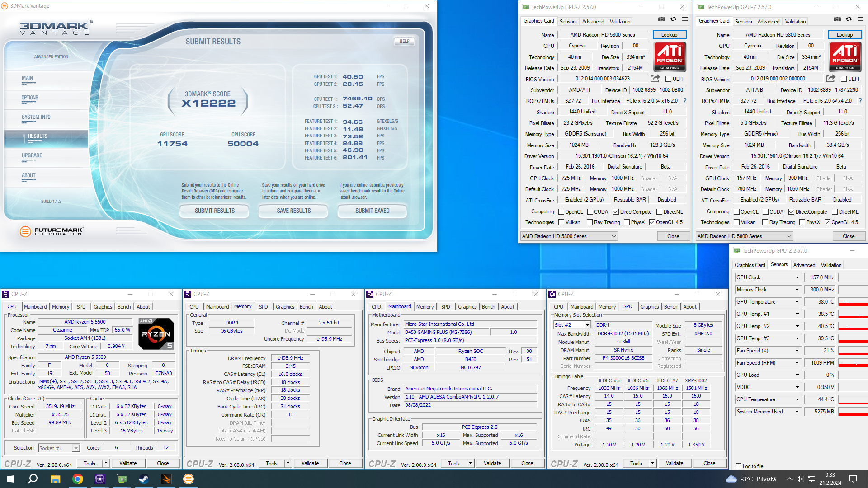Click Lookup button in Samsung-memory GPU-Z window
Viewport: 868px width, 488px height.
(670, 35)
